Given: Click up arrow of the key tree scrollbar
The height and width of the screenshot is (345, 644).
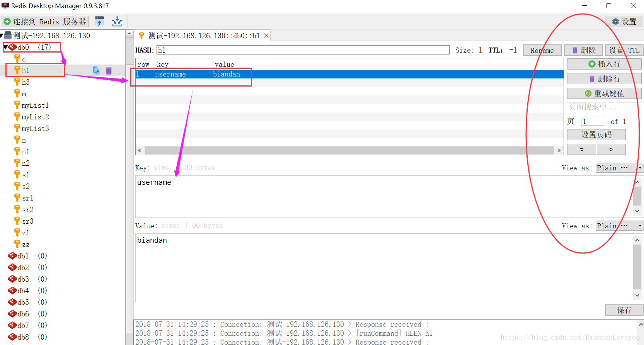Looking at the screenshot, I should (x=129, y=34).
